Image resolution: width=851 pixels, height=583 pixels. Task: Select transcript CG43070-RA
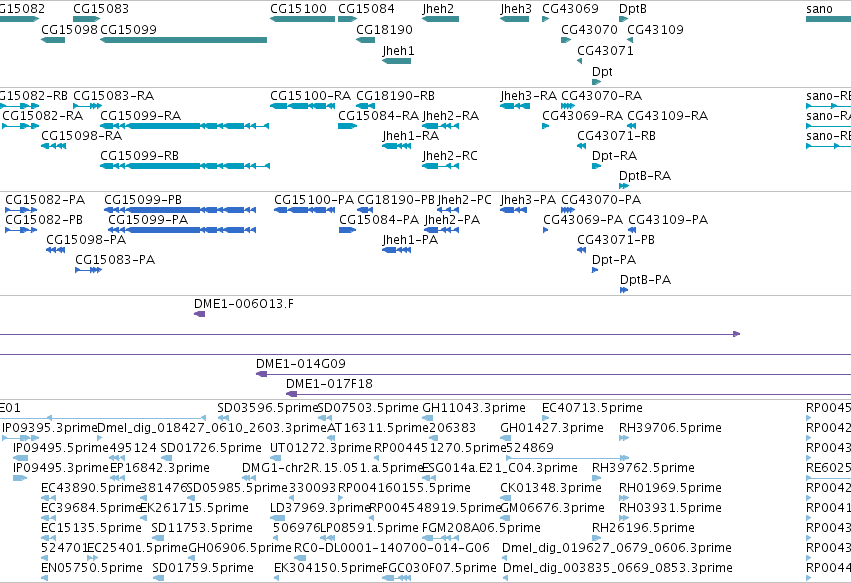tap(568, 106)
